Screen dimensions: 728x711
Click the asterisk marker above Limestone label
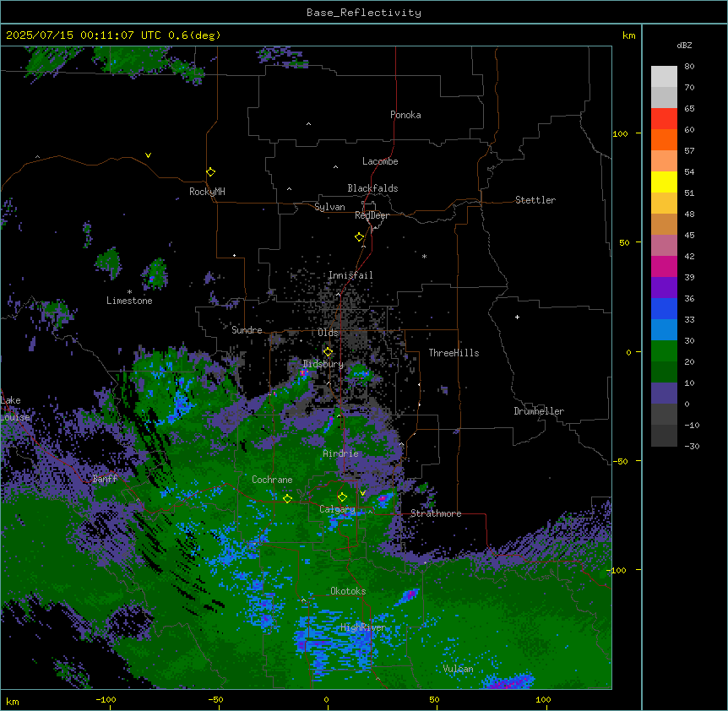(x=129, y=292)
